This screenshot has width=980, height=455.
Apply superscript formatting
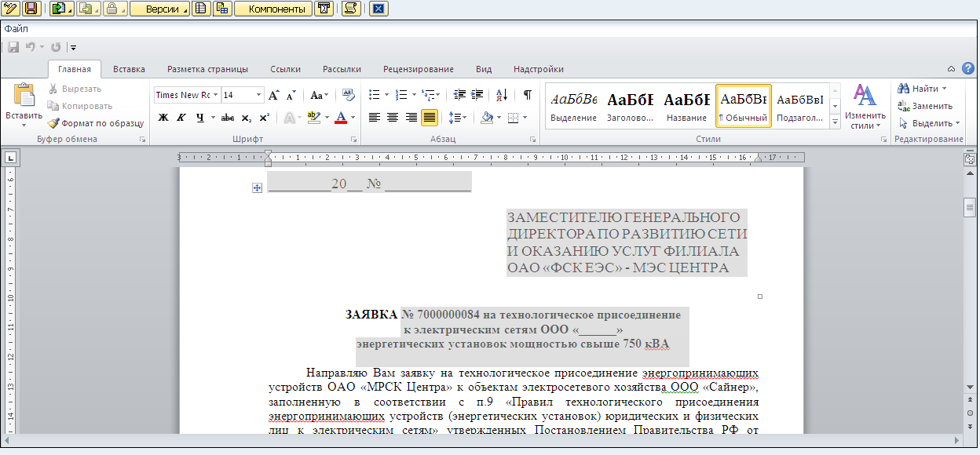[264, 118]
